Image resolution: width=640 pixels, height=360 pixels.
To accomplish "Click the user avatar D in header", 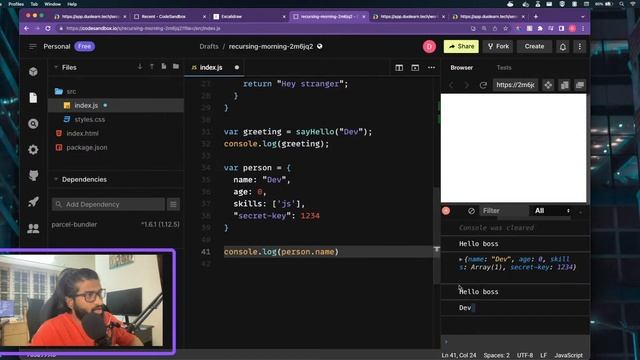I will (429, 47).
